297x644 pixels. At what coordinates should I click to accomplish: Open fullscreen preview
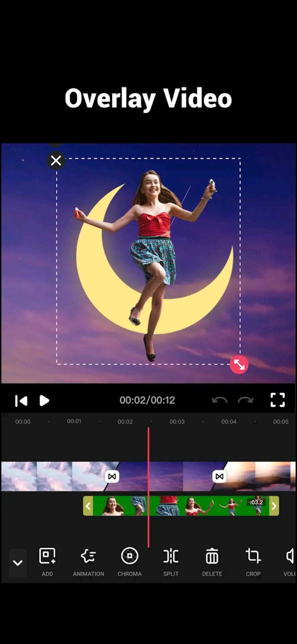point(277,400)
